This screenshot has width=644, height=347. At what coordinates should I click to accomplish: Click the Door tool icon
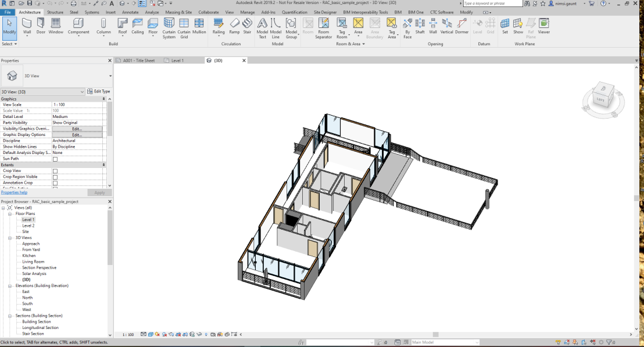41,26
